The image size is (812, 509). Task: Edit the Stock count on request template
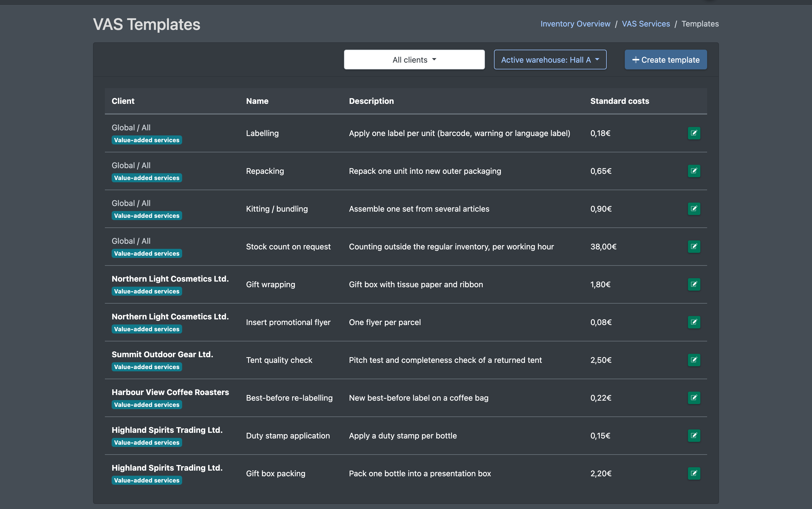point(694,247)
